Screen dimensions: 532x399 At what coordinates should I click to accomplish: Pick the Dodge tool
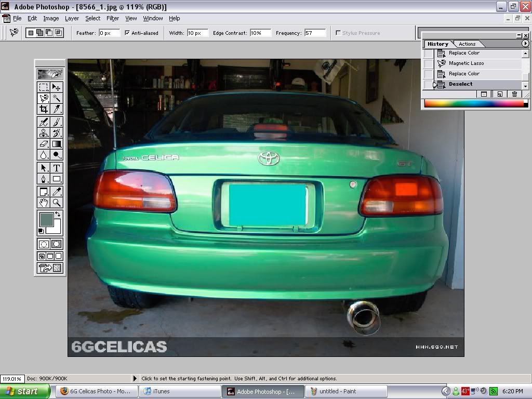tap(56, 155)
